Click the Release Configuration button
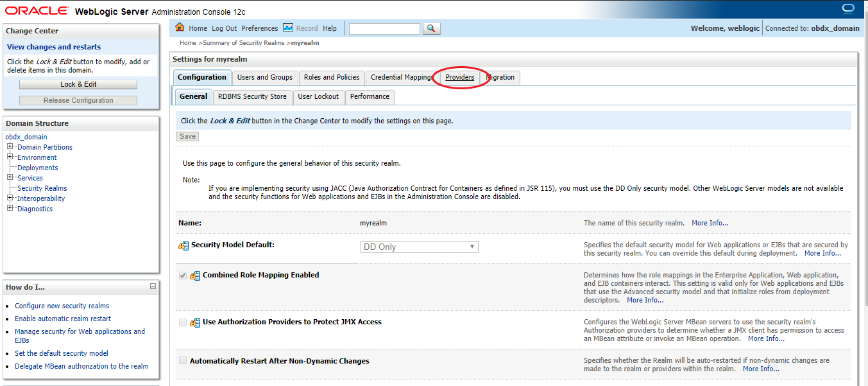This screenshot has width=868, height=386. pos(78,100)
